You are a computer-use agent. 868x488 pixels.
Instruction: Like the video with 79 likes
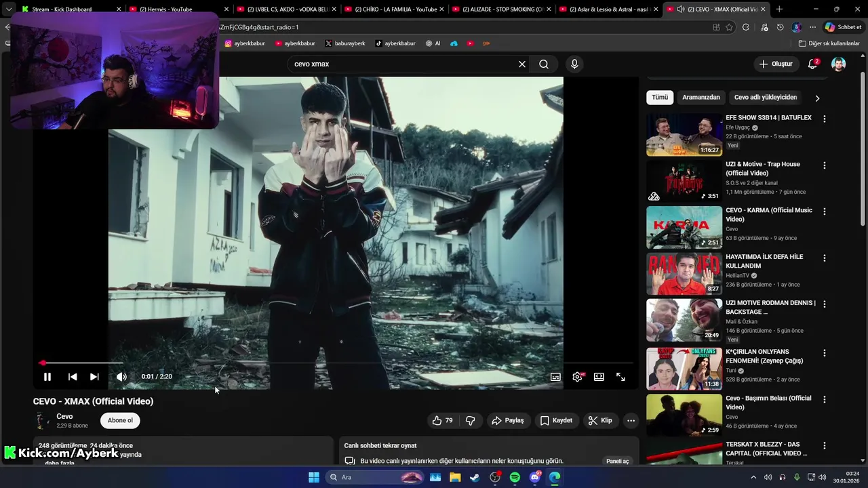(443, 420)
